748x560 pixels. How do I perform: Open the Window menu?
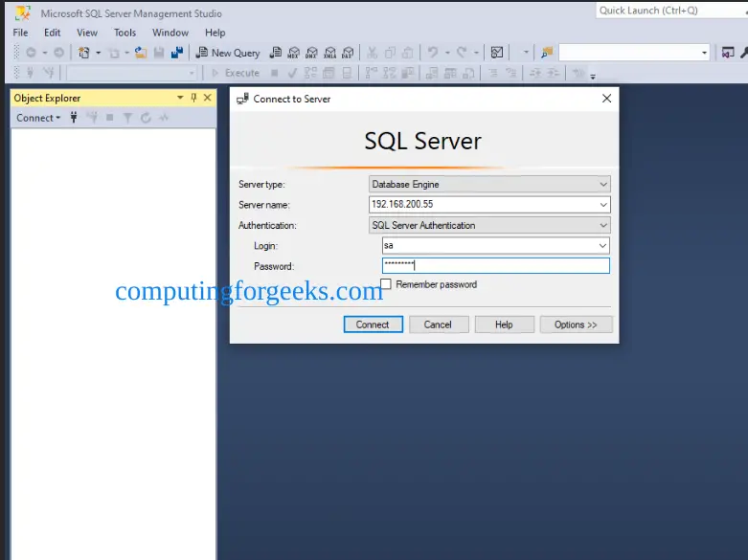[x=170, y=33]
